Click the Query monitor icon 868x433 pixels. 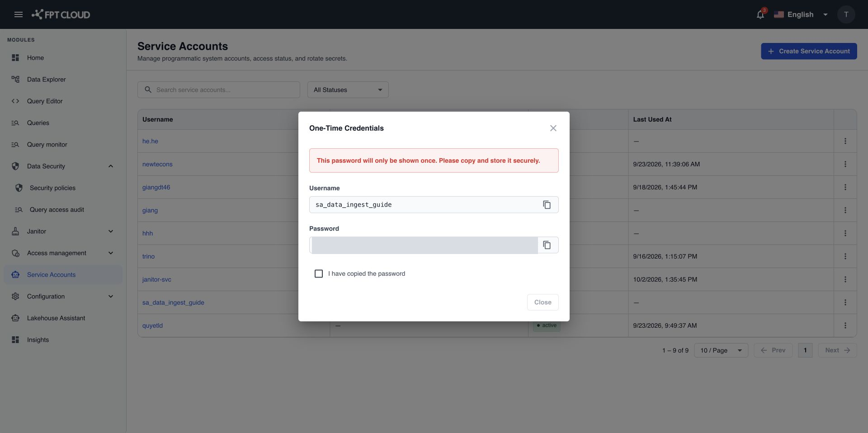tap(15, 145)
